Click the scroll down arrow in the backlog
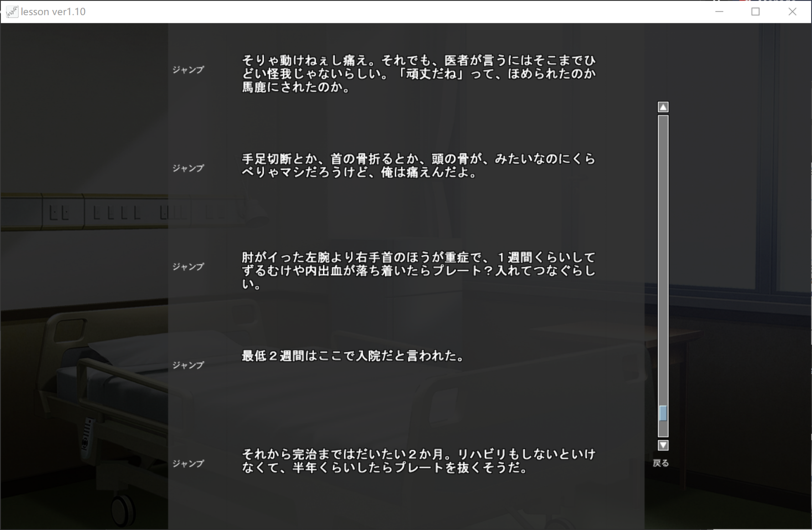 pos(663,445)
